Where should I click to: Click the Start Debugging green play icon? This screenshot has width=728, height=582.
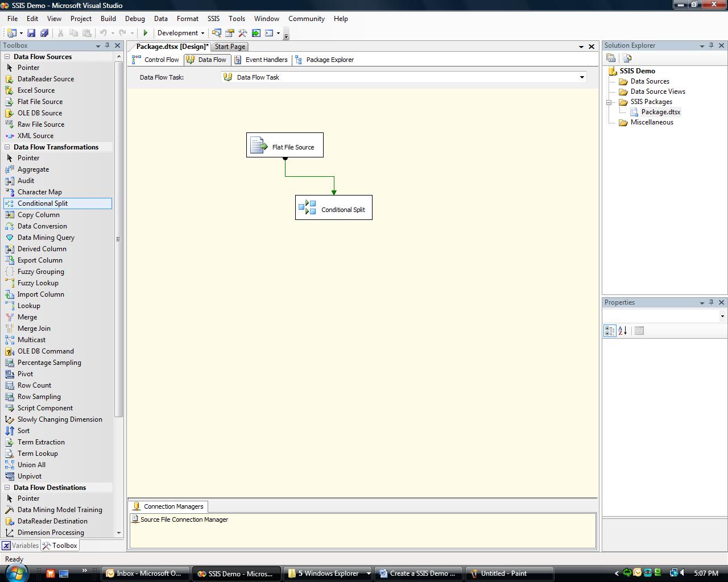click(146, 33)
